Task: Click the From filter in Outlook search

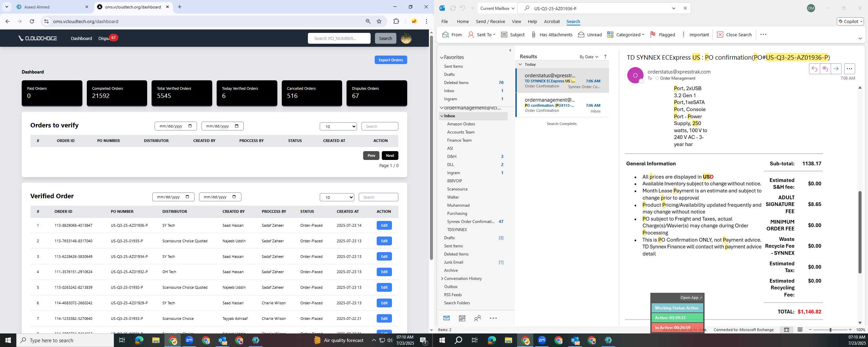Action: click(452, 35)
